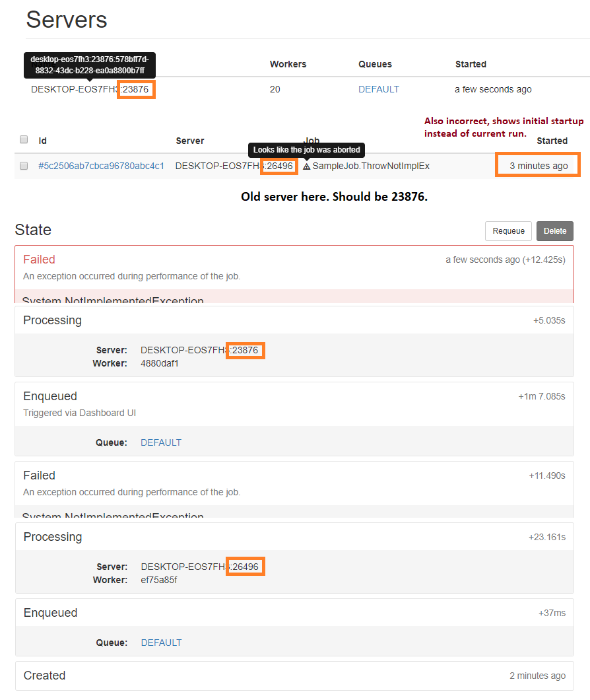590x700 pixels.
Task: Click the '+5.035s' Processing duration label
Action: [x=550, y=320]
